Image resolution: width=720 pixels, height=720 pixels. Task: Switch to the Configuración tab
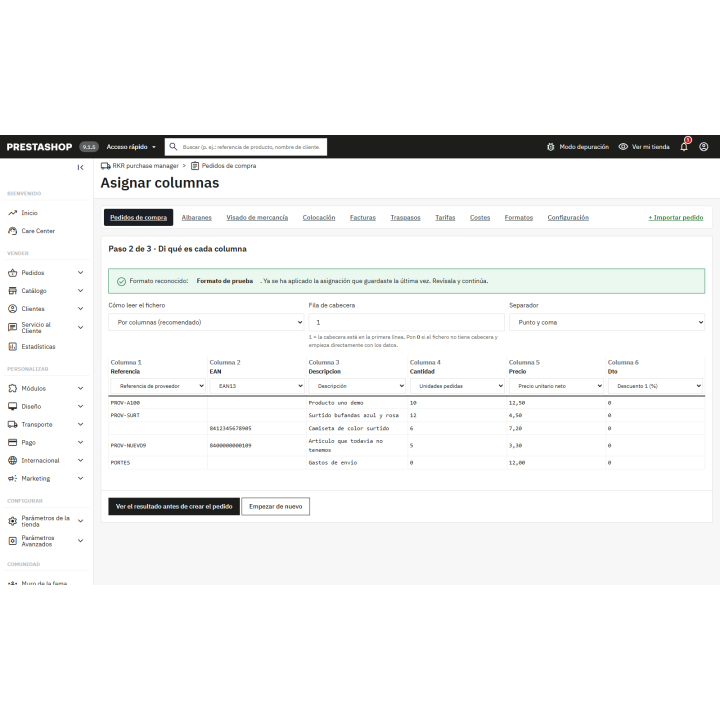pyautogui.click(x=568, y=218)
